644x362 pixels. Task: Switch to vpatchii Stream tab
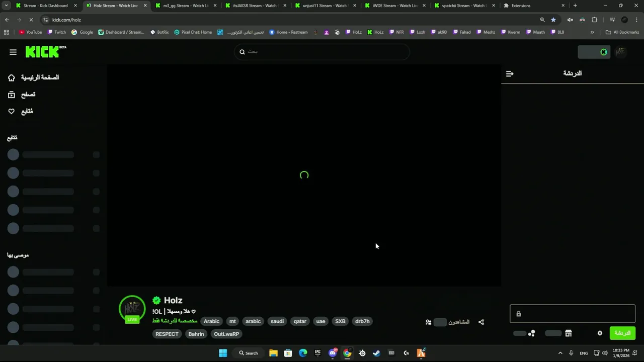pyautogui.click(x=464, y=6)
